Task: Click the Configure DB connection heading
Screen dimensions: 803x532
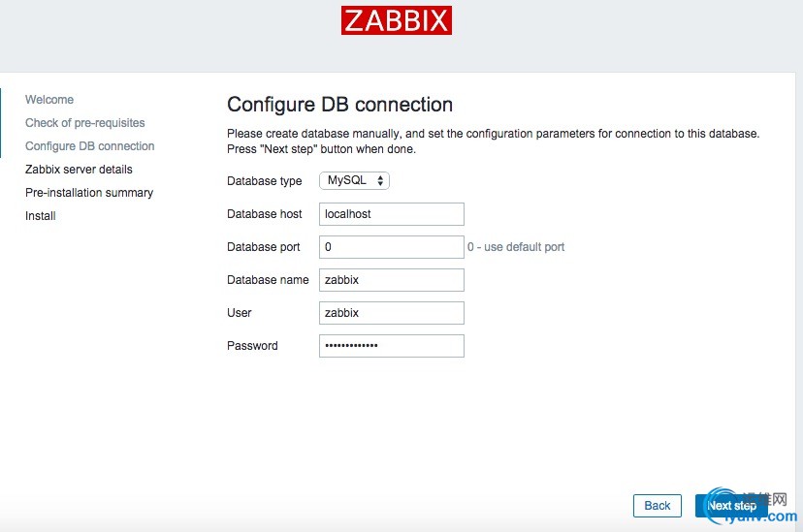Action: tap(339, 105)
